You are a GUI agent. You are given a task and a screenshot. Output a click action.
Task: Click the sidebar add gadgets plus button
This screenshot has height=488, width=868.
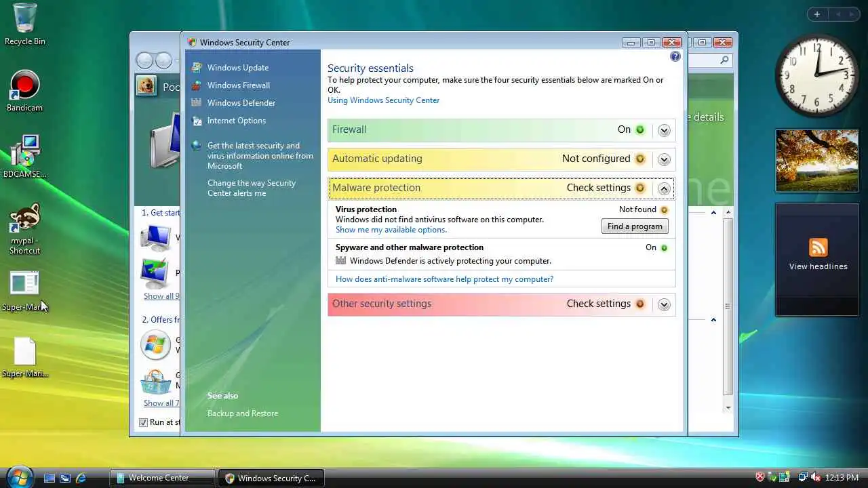click(817, 14)
